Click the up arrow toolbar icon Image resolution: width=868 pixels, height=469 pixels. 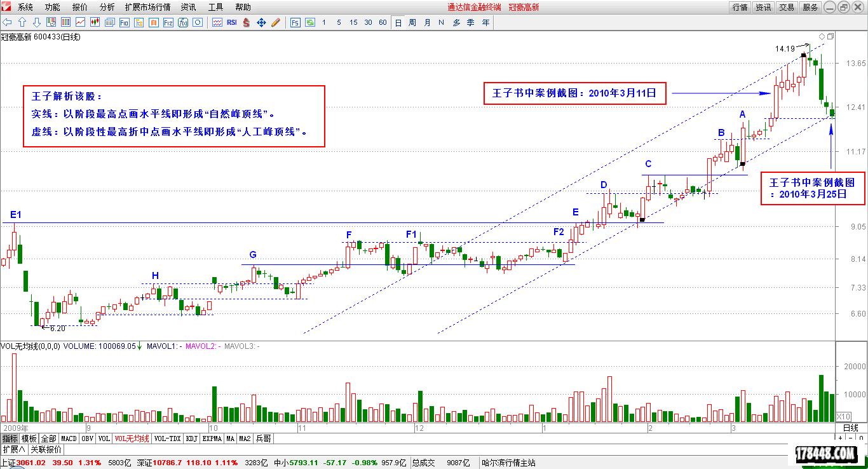(x=22, y=22)
